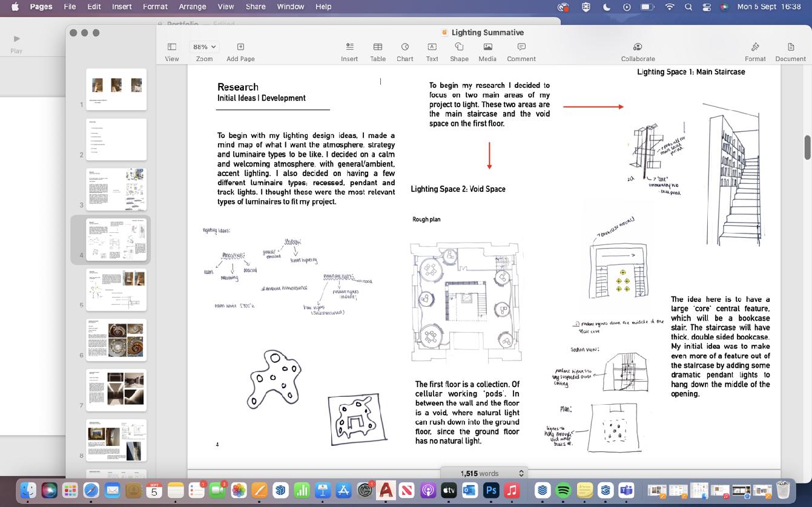
Task: Open Safari from the Dock
Action: (x=91, y=490)
